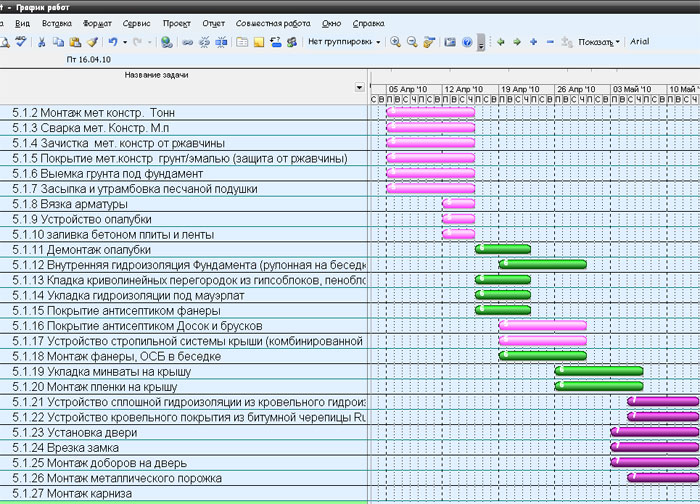Open the Вставка menu
The width and height of the screenshot is (700, 504).
click(57, 23)
